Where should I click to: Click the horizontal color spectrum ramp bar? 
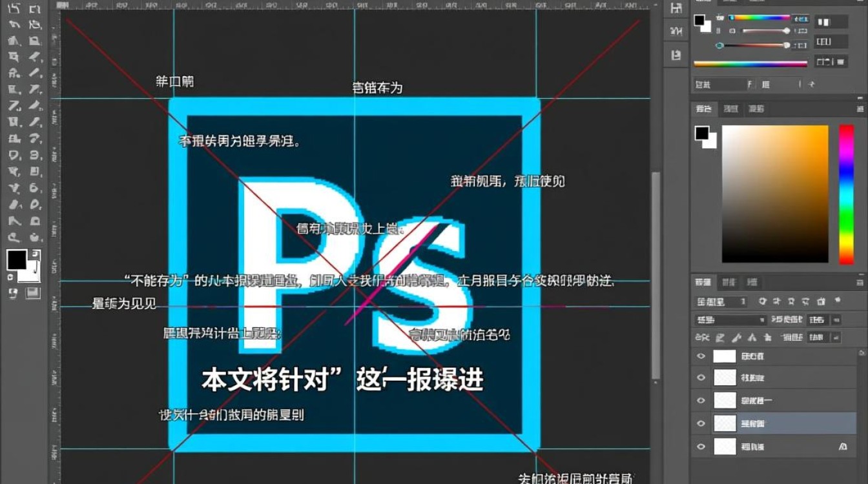click(x=750, y=64)
